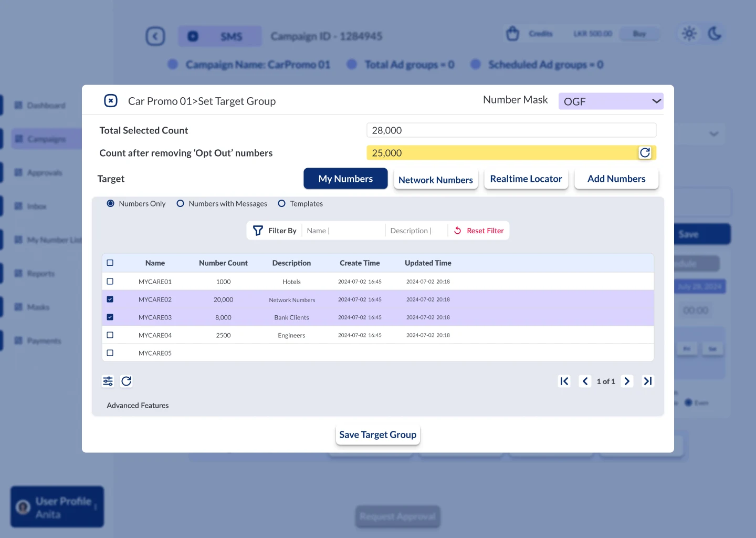Check the MYCARE01 row checkbox
Image resolution: width=756 pixels, height=538 pixels.
[x=110, y=282]
